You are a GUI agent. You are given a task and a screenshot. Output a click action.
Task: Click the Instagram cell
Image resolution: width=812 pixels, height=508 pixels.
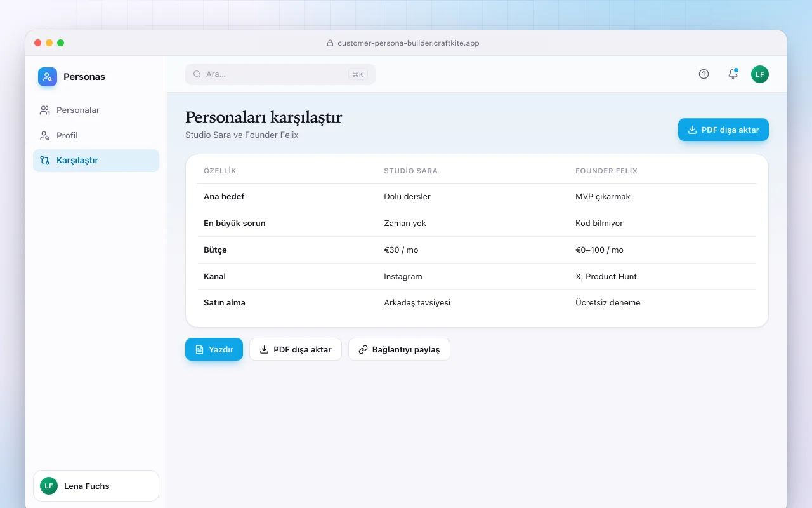tap(403, 277)
